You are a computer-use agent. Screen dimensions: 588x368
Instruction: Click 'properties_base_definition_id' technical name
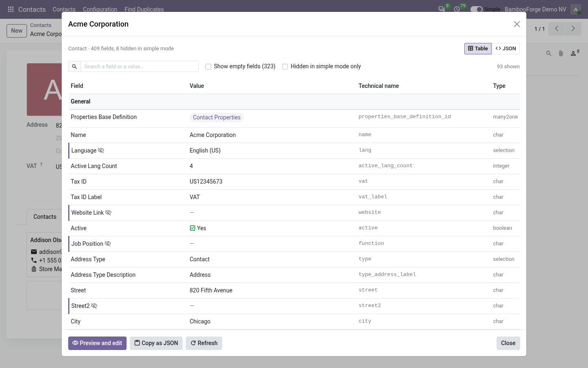(405, 117)
